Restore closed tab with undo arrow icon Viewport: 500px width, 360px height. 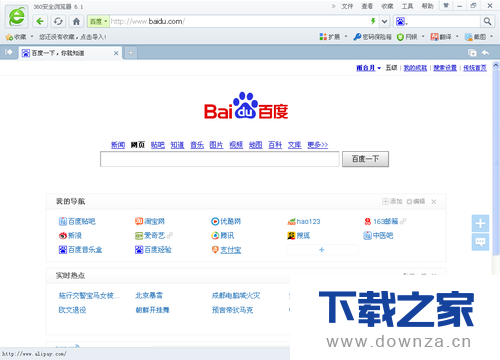coord(485,52)
